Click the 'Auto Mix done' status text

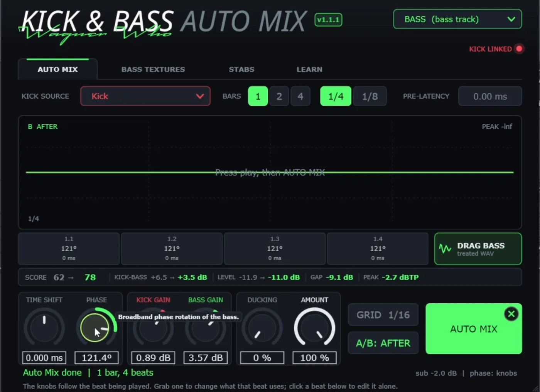click(x=52, y=373)
